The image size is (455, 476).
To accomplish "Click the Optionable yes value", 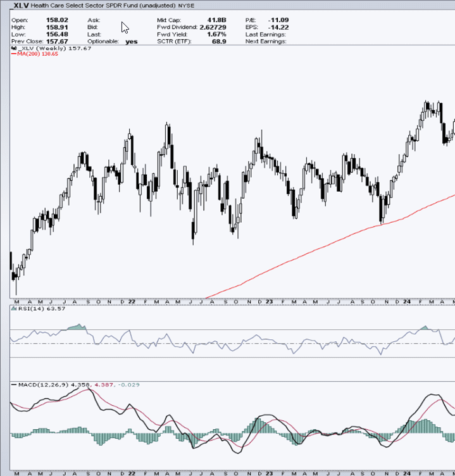I will pos(131,41).
